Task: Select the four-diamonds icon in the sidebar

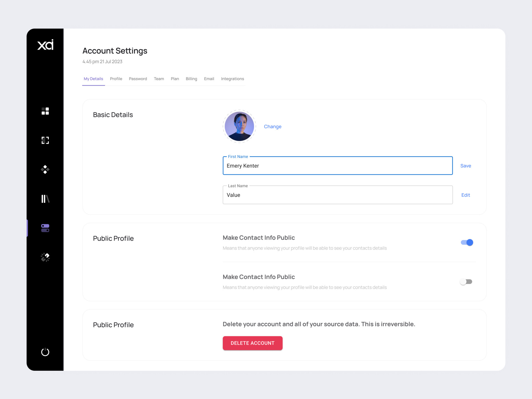Action: (45, 170)
